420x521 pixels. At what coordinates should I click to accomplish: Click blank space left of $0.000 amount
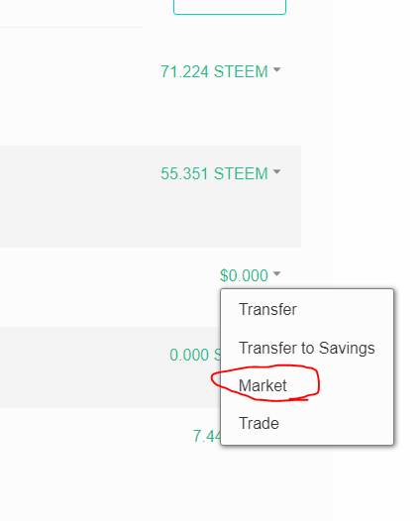[110, 275]
